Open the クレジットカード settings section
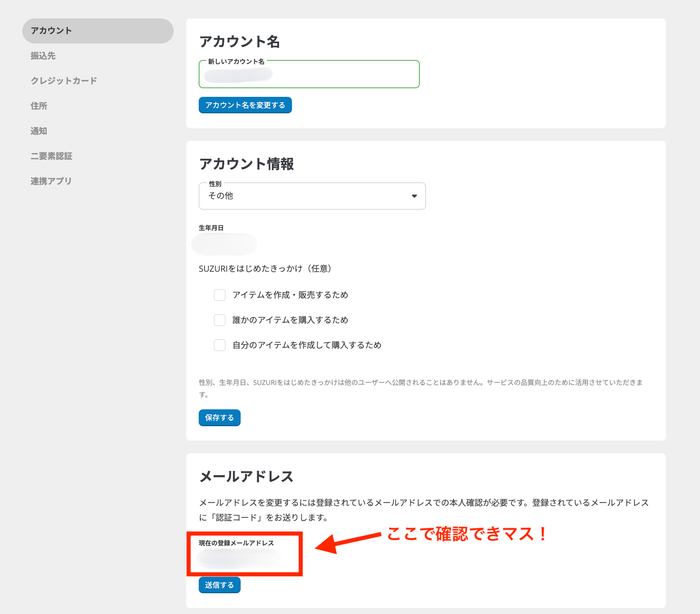700x614 pixels. tap(63, 80)
